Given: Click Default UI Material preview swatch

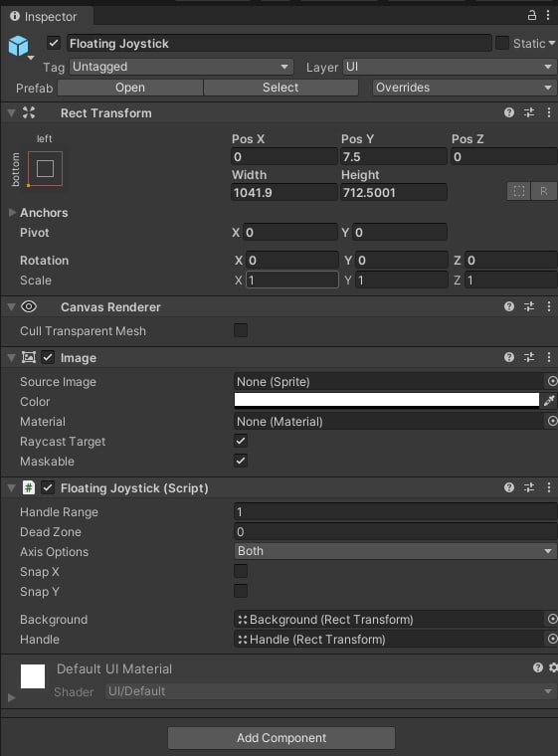Looking at the screenshot, I should tap(33, 676).
